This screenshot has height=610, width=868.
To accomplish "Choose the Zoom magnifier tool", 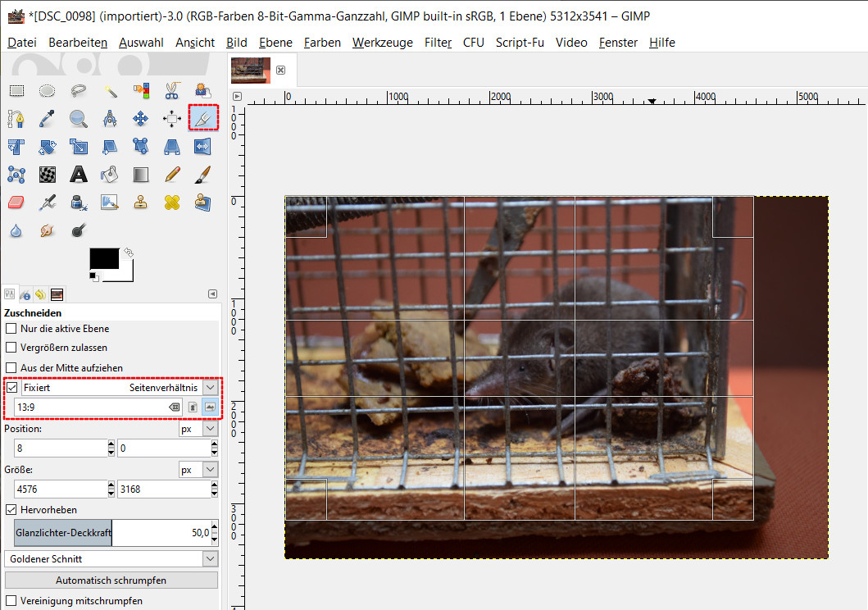I will pyautogui.click(x=79, y=119).
